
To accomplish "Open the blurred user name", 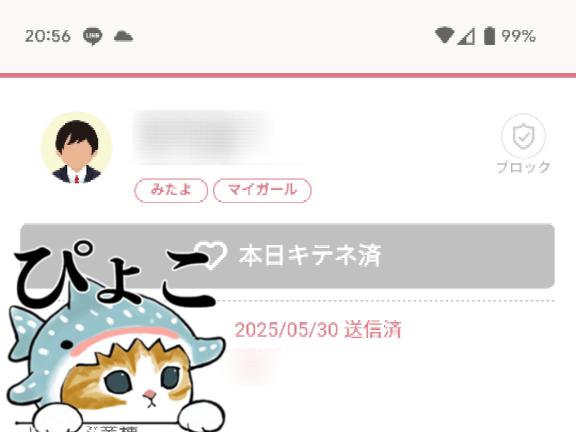I will coord(204,137).
